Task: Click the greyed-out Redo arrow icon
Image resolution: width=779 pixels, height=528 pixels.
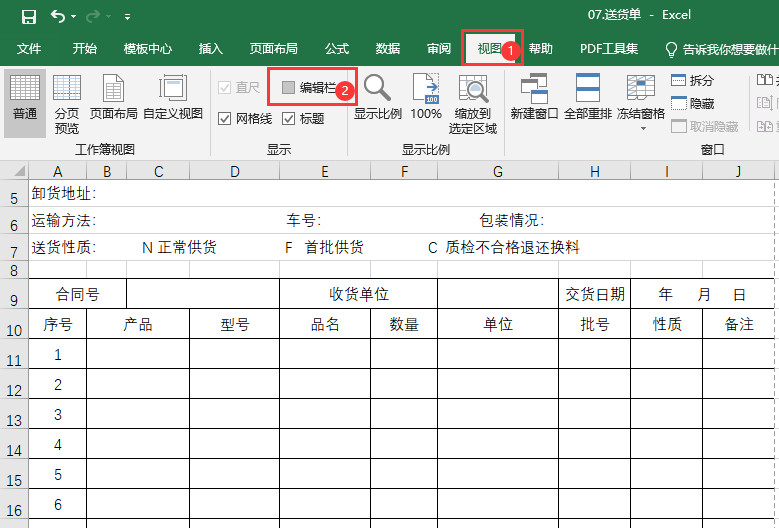Action: tap(93, 17)
